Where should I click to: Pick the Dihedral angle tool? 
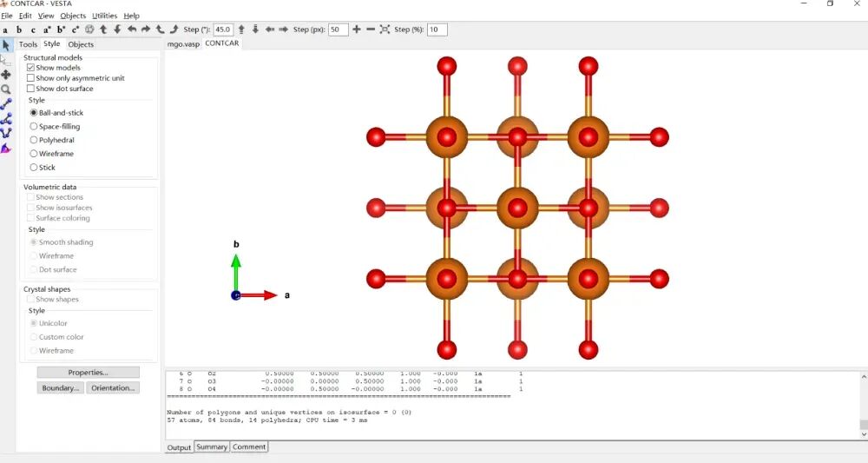(6, 133)
